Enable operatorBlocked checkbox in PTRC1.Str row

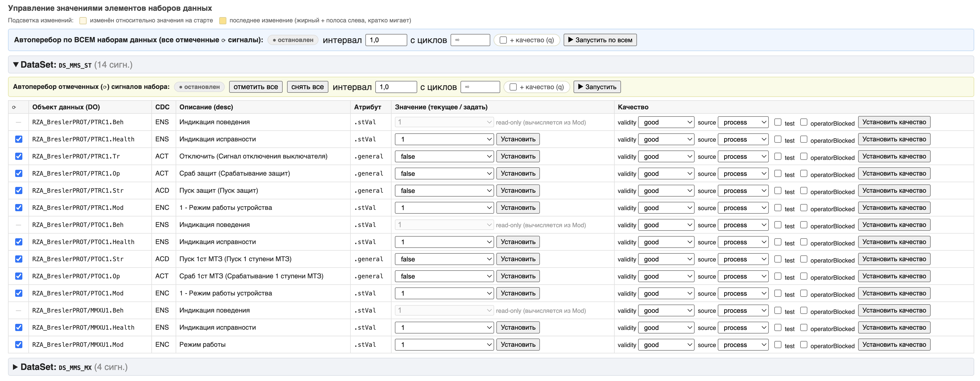tap(804, 190)
